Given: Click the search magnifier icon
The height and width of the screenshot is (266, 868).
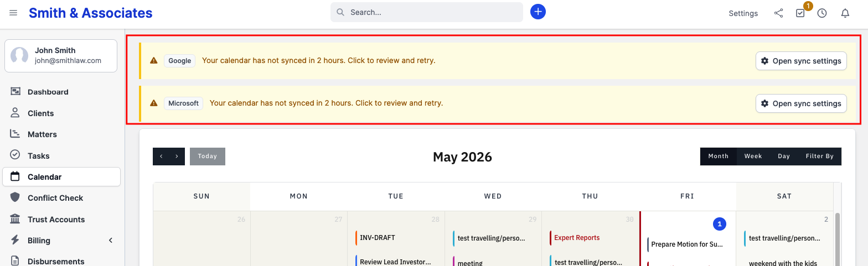Looking at the screenshot, I should [x=340, y=12].
